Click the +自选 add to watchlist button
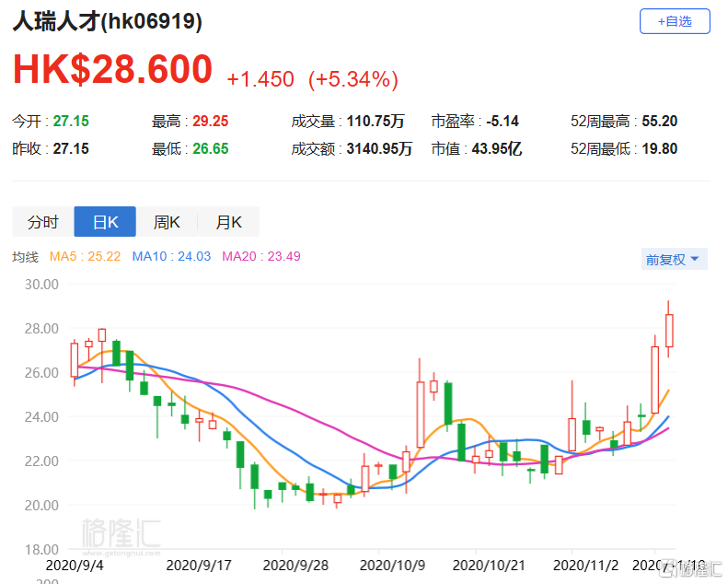 pos(675,21)
